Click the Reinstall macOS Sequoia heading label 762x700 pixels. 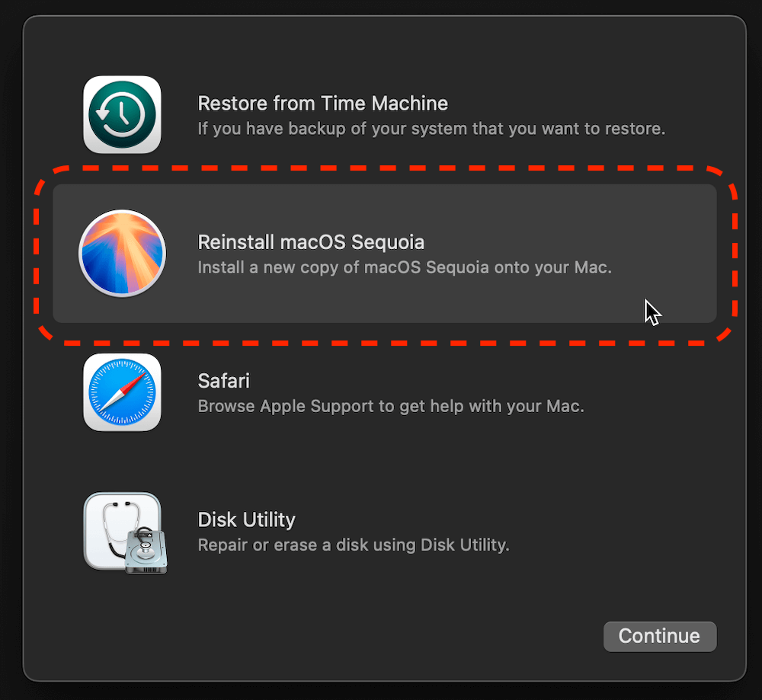pyautogui.click(x=311, y=242)
